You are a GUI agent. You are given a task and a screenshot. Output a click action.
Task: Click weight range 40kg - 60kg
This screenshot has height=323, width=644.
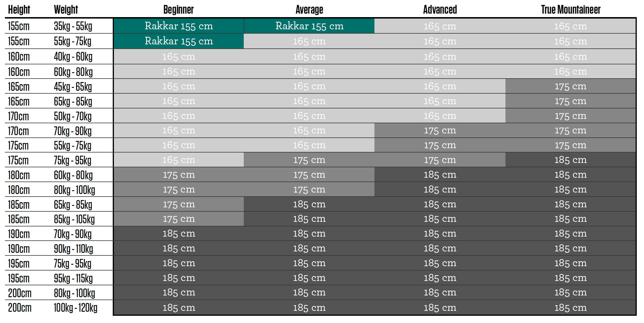coord(73,57)
